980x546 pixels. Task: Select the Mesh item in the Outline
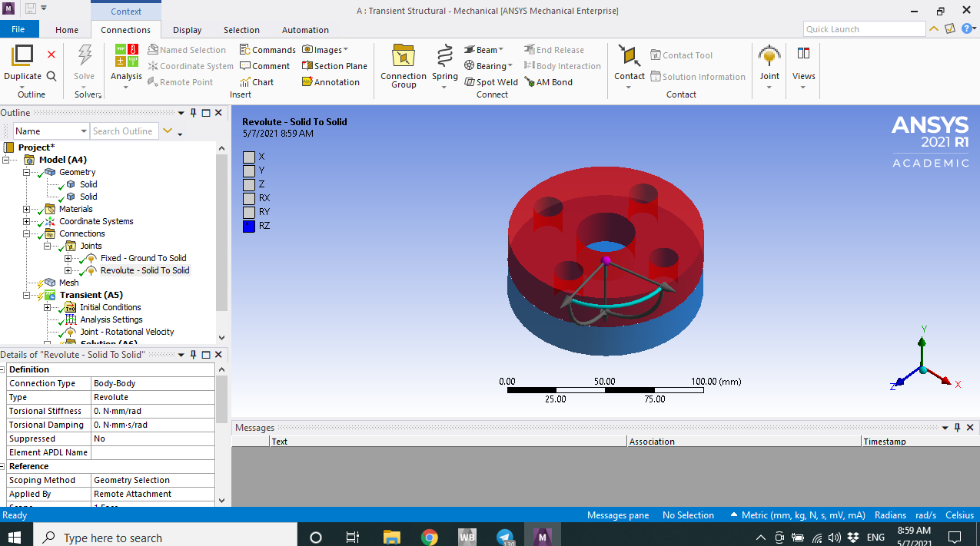coord(68,283)
